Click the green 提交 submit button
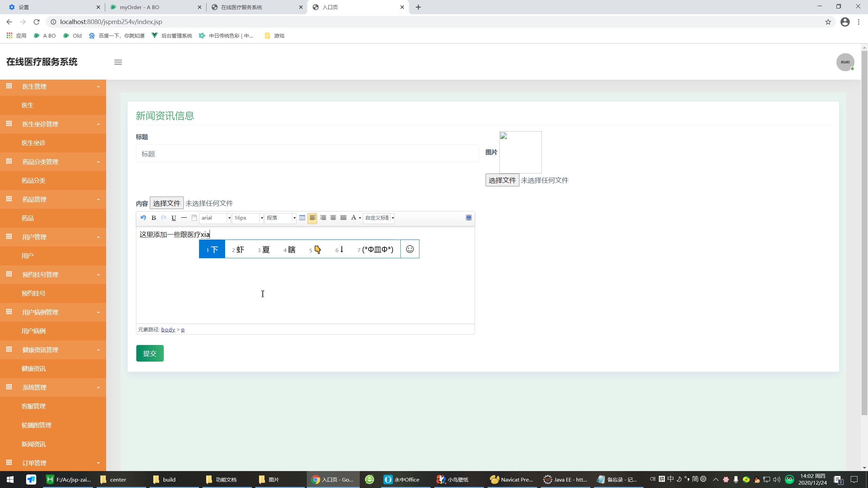 (x=150, y=353)
